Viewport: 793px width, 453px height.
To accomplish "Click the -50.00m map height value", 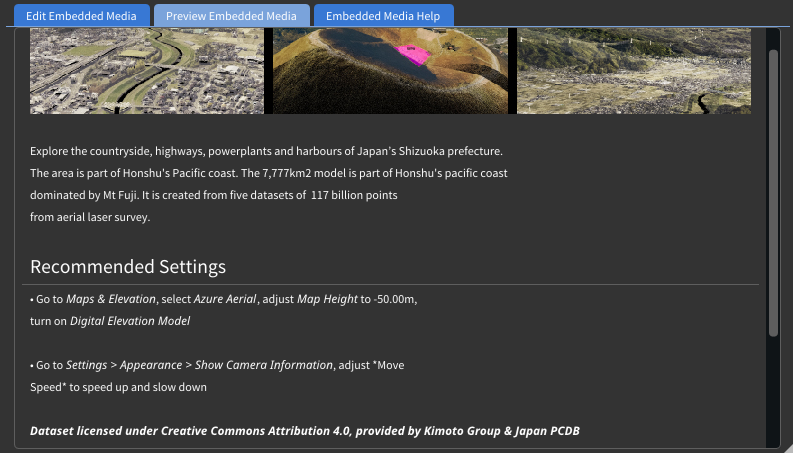I will (x=395, y=300).
